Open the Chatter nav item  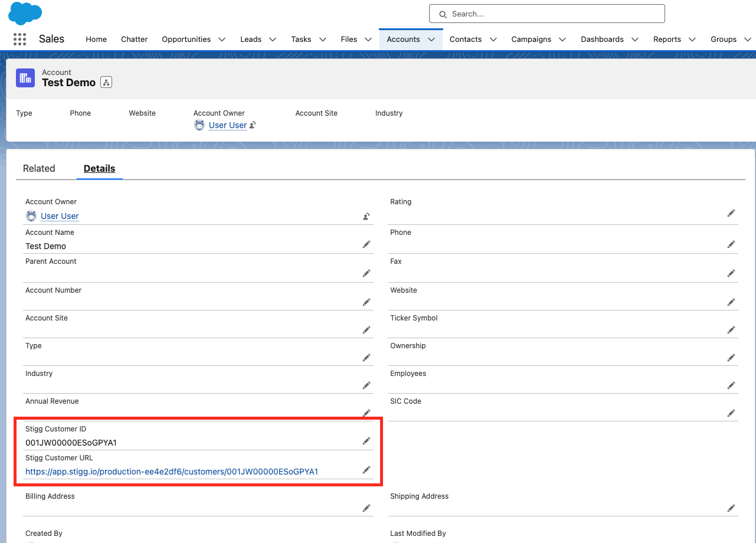[x=135, y=40]
